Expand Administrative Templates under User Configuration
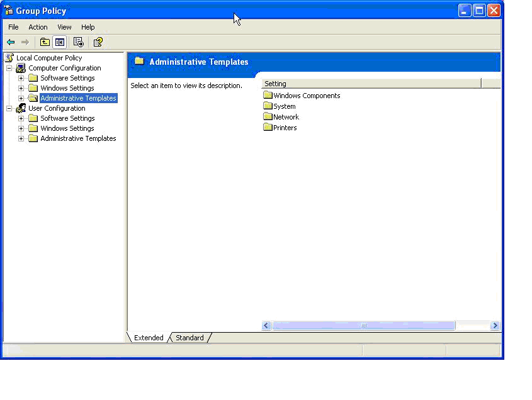532x400 pixels. click(21, 138)
